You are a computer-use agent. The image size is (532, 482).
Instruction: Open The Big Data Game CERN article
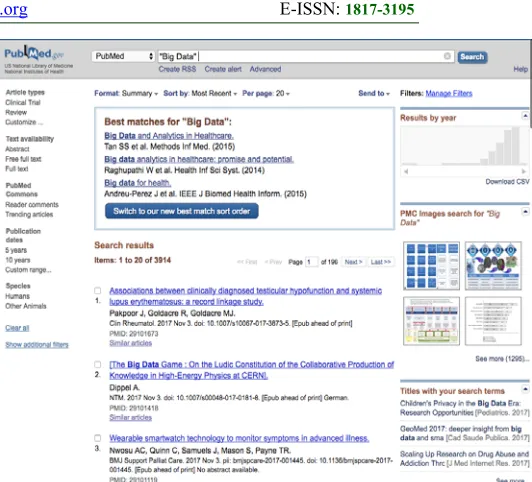coord(251,370)
